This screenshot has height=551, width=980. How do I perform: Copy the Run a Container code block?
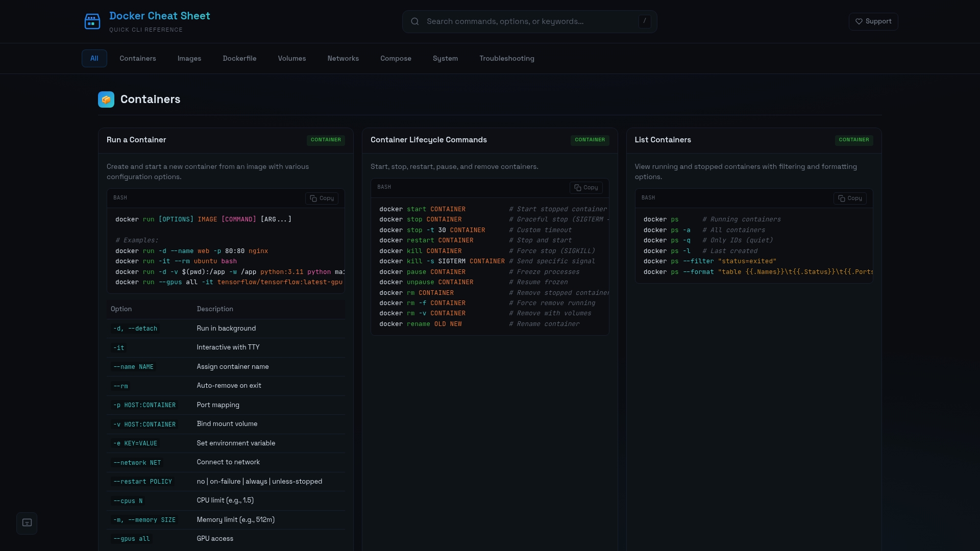[322, 198]
